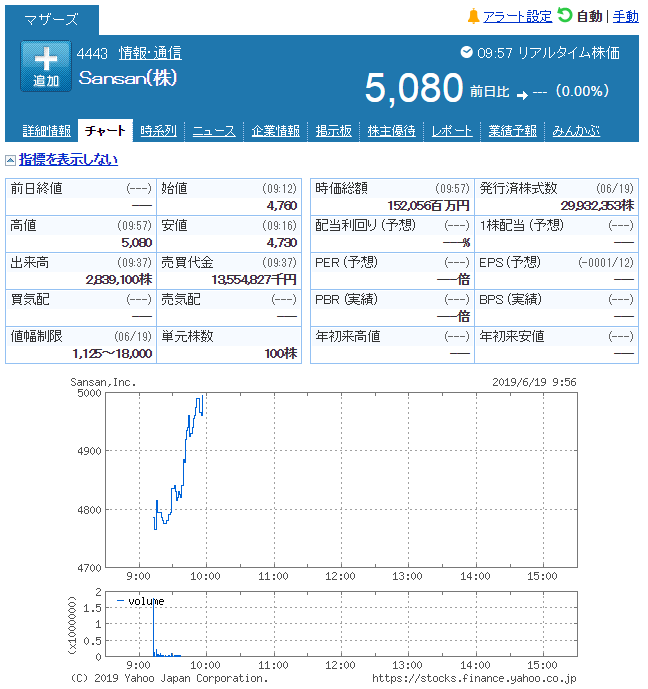Open the ニュース tab

pyautogui.click(x=214, y=131)
